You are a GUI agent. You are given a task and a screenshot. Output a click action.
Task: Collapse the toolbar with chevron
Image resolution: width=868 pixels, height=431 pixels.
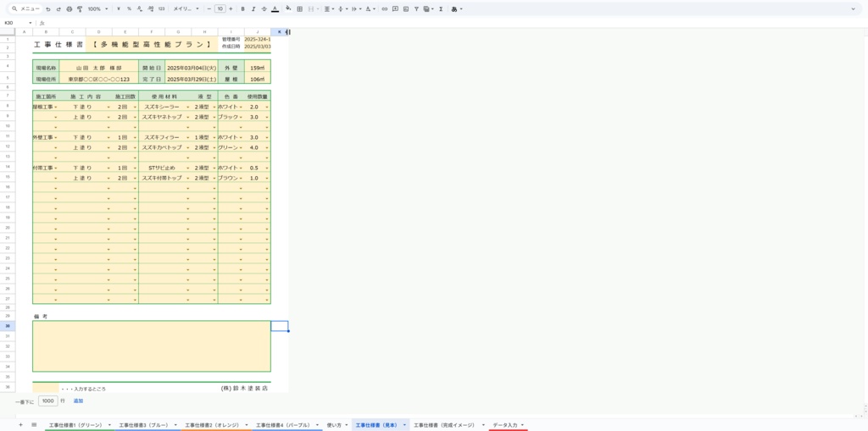click(853, 8)
